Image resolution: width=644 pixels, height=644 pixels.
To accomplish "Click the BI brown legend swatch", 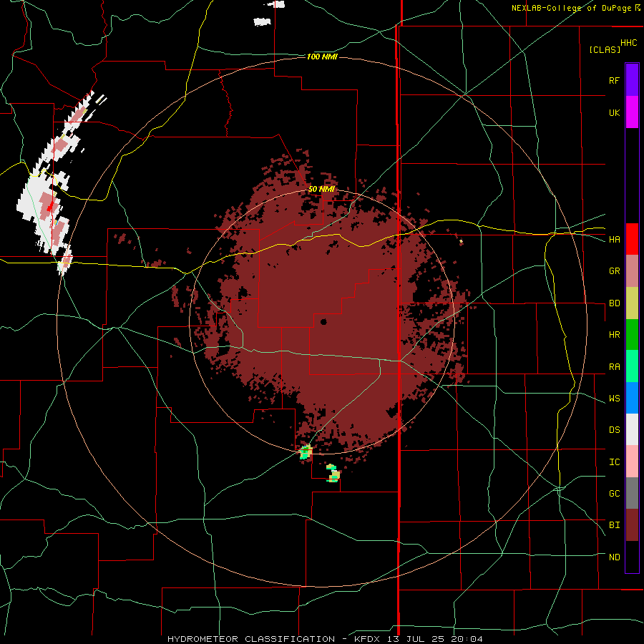I will coord(632,525).
